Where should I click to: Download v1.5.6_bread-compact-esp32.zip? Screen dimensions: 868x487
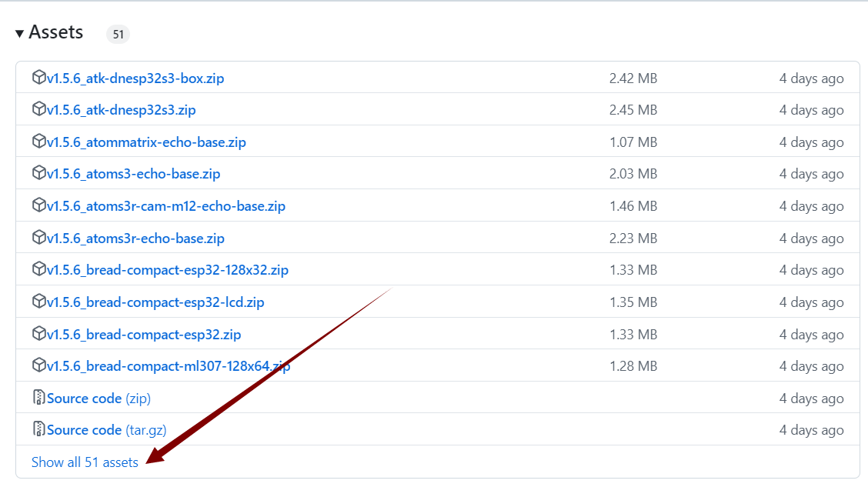pyautogui.click(x=144, y=335)
